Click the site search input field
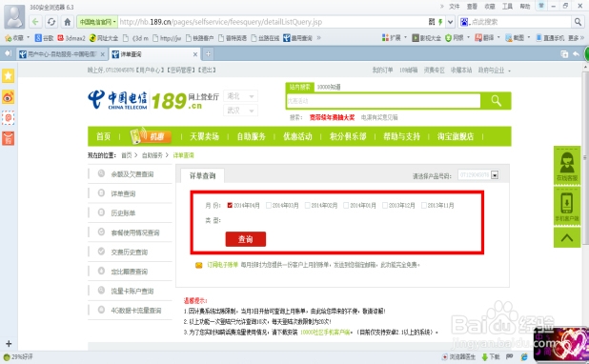This screenshot has height=364, width=589. (x=383, y=101)
